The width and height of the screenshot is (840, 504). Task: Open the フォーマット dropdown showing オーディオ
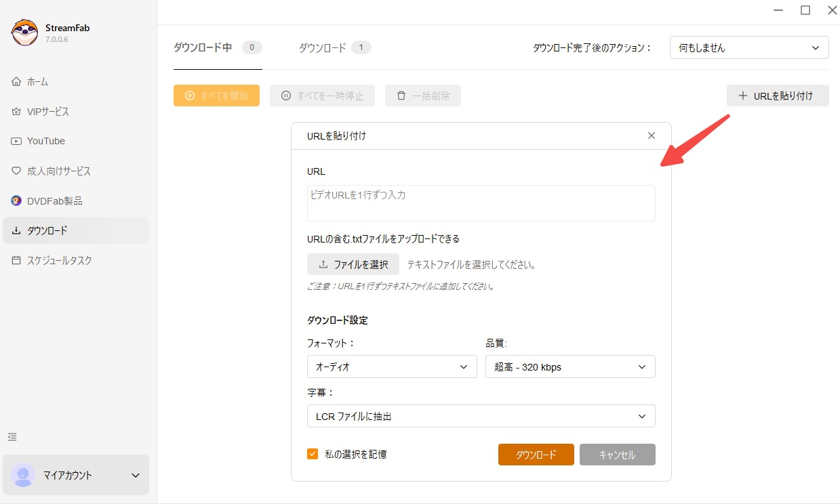click(x=391, y=366)
